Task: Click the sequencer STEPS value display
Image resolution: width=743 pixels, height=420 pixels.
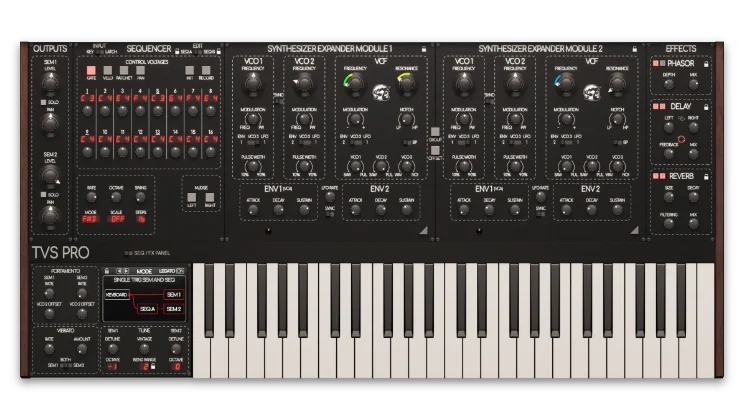Action: [x=141, y=219]
